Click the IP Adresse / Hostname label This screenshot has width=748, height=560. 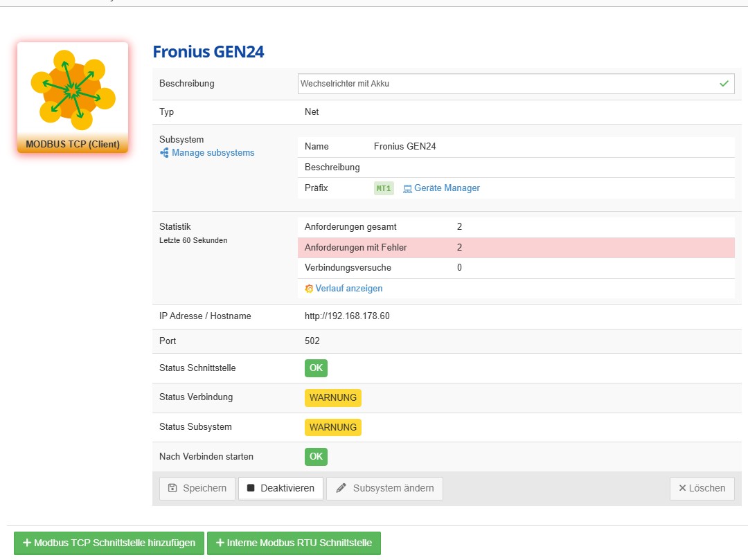205,316
